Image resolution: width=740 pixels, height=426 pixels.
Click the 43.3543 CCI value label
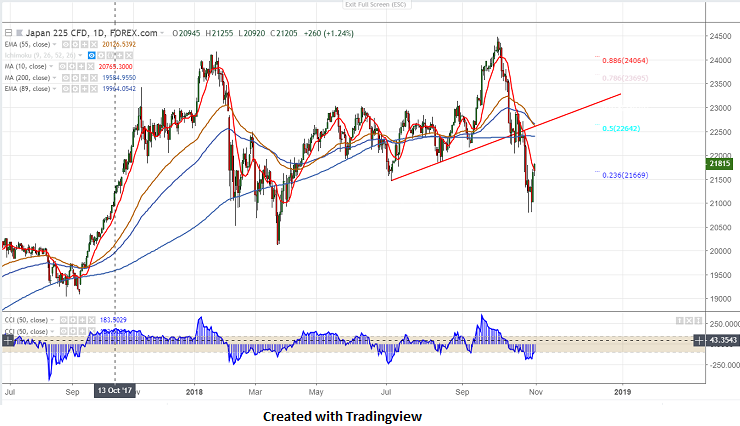723,340
